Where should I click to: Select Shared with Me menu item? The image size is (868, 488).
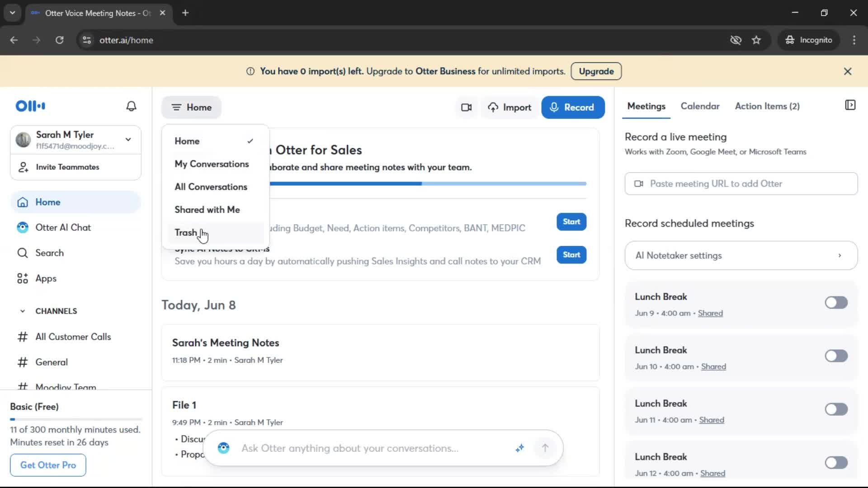tap(215, 210)
